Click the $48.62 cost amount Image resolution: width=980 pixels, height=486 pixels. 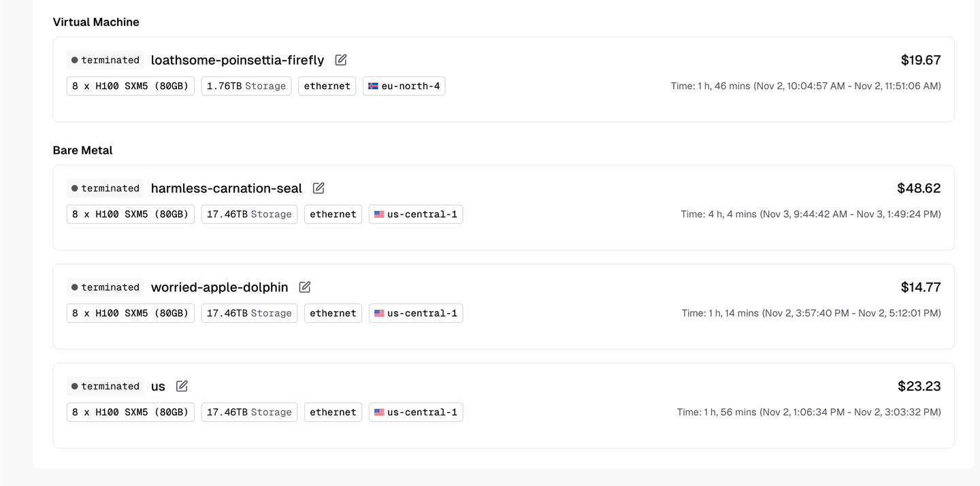pos(919,188)
